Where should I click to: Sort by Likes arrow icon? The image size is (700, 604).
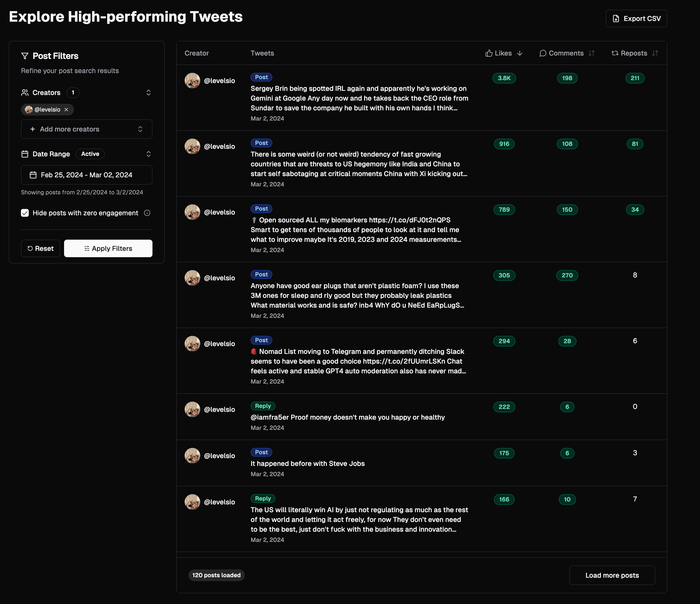coord(520,53)
